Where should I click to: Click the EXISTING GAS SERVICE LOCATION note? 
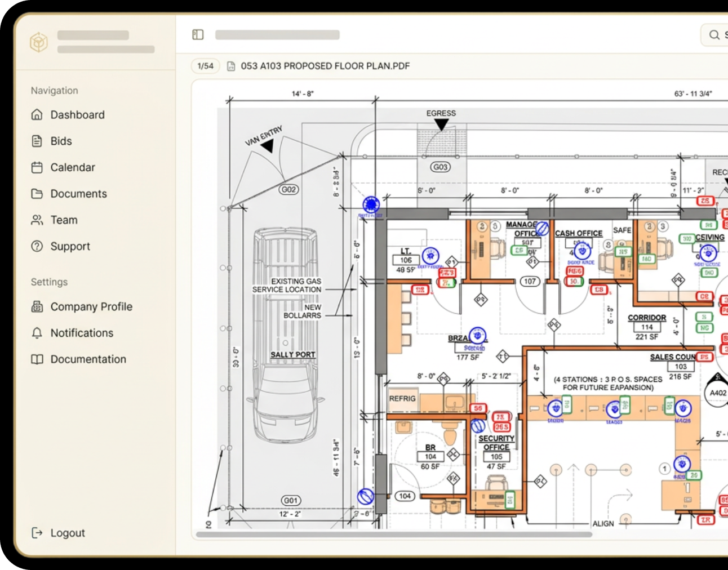(x=287, y=286)
